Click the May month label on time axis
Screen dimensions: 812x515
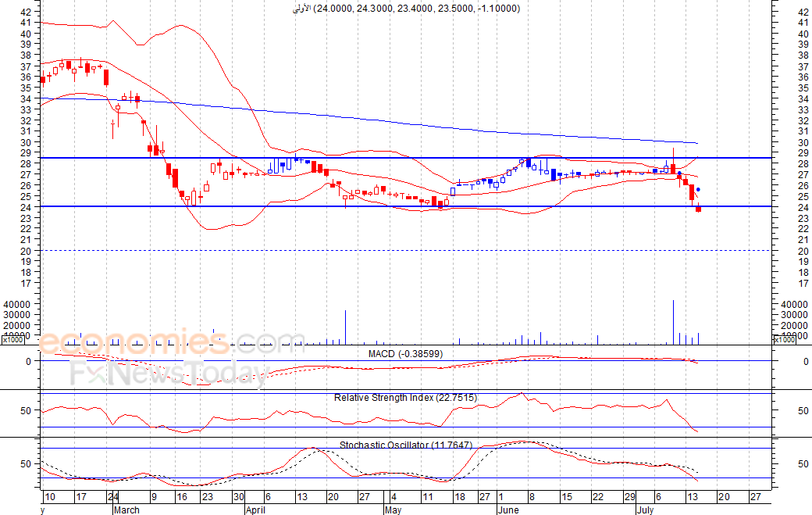point(393,510)
